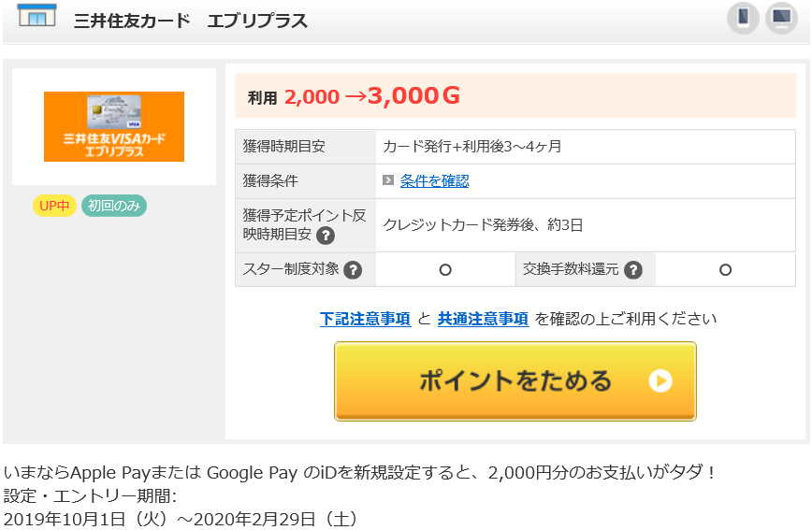This screenshot has height=530, width=812.
Task: Click the 3,000G points value
Action: 413,95
